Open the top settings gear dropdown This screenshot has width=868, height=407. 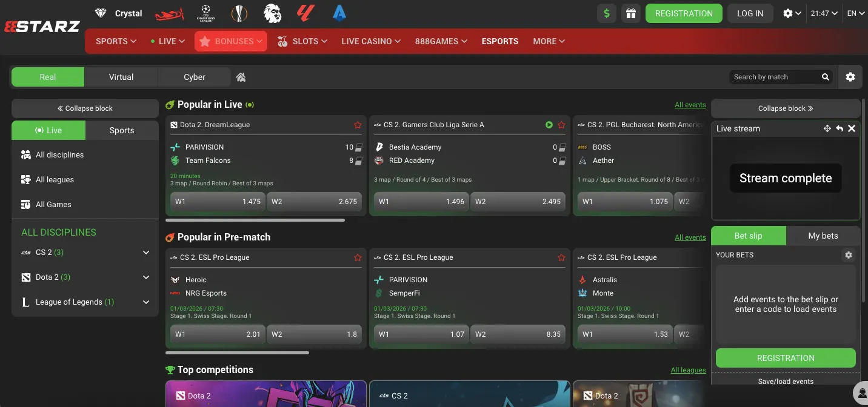pos(792,13)
